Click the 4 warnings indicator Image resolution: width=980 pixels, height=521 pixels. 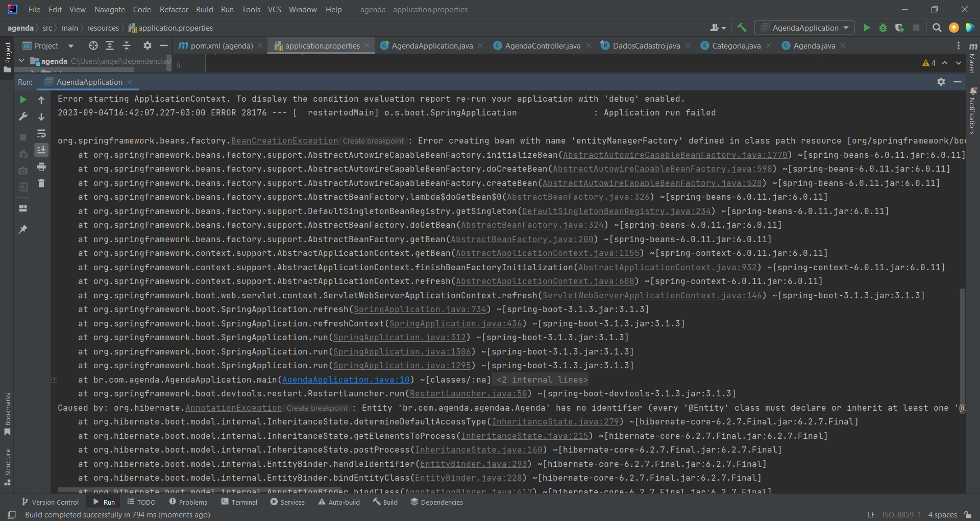tap(929, 63)
